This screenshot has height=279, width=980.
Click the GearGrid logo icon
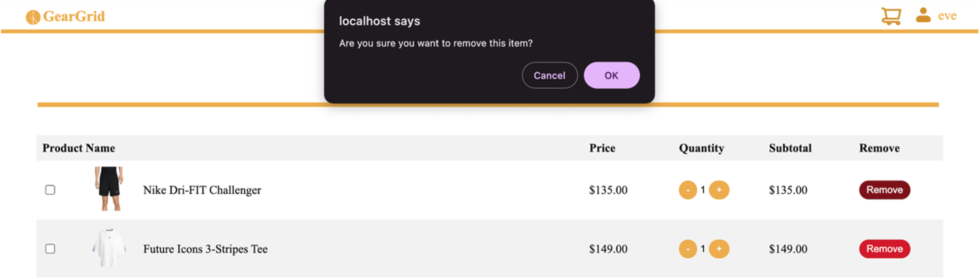point(33,17)
